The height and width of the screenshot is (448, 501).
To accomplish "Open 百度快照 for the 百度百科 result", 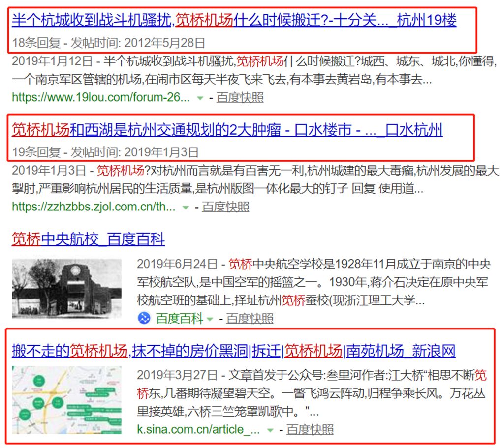I will click(250, 319).
